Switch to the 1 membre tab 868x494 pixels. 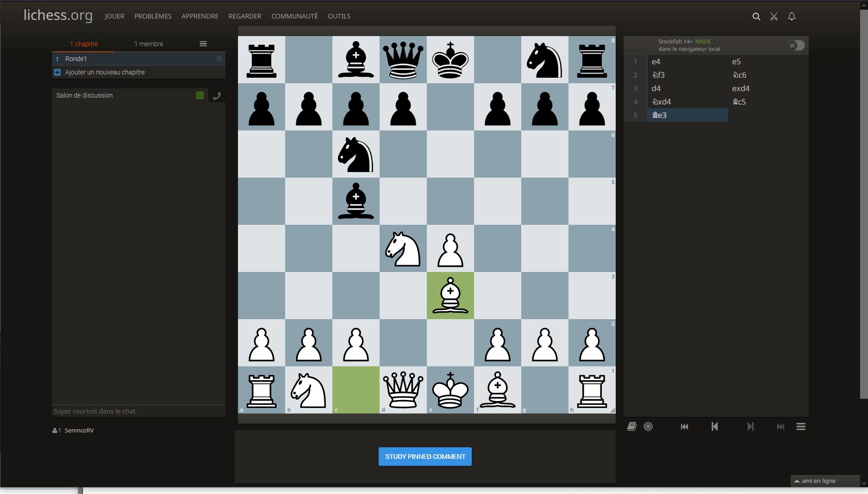click(x=149, y=44)
